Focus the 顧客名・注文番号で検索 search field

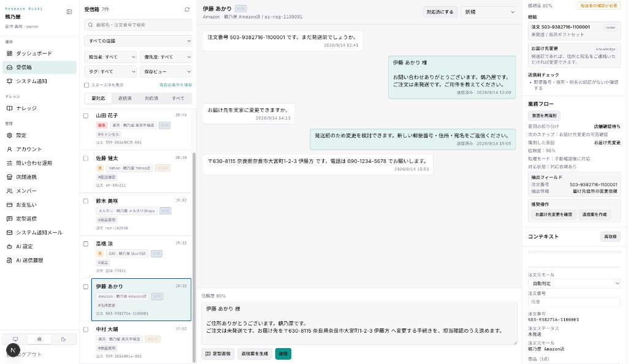coord(138,25)
